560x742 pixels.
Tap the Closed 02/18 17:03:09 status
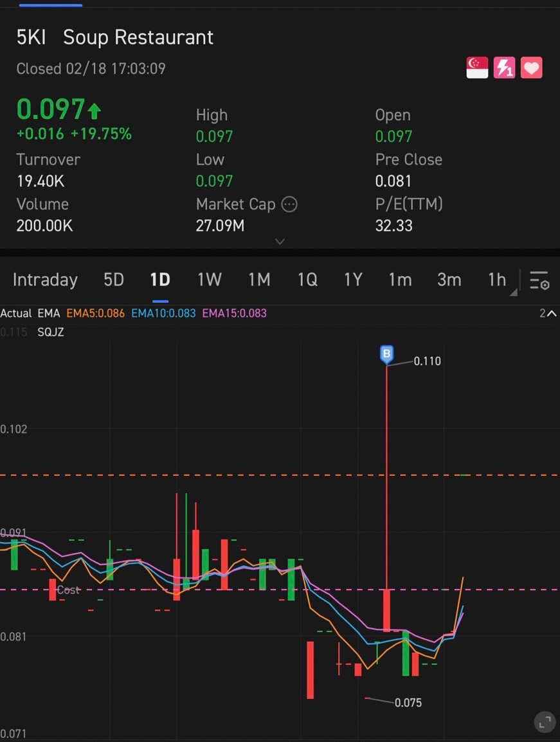click(91, 69)
